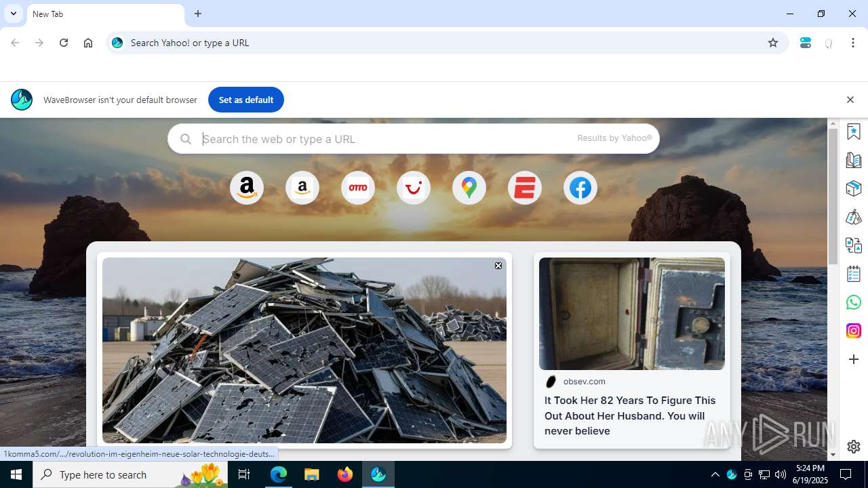The width and height of the screenshot is (868, 488).
Task: Show hidden system tray icons
Action: point(715,474)
